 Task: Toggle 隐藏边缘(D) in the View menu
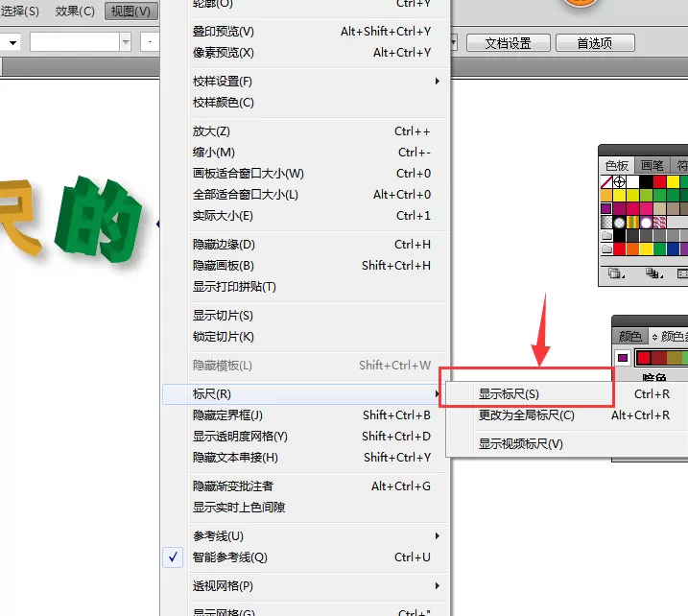coord(306,245)
